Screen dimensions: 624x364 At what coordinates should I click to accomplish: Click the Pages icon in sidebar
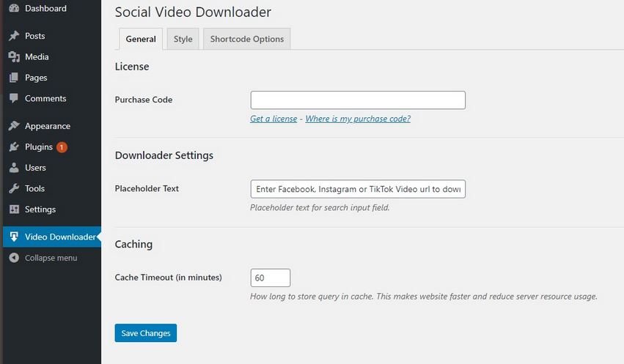(x=14, y=78)
